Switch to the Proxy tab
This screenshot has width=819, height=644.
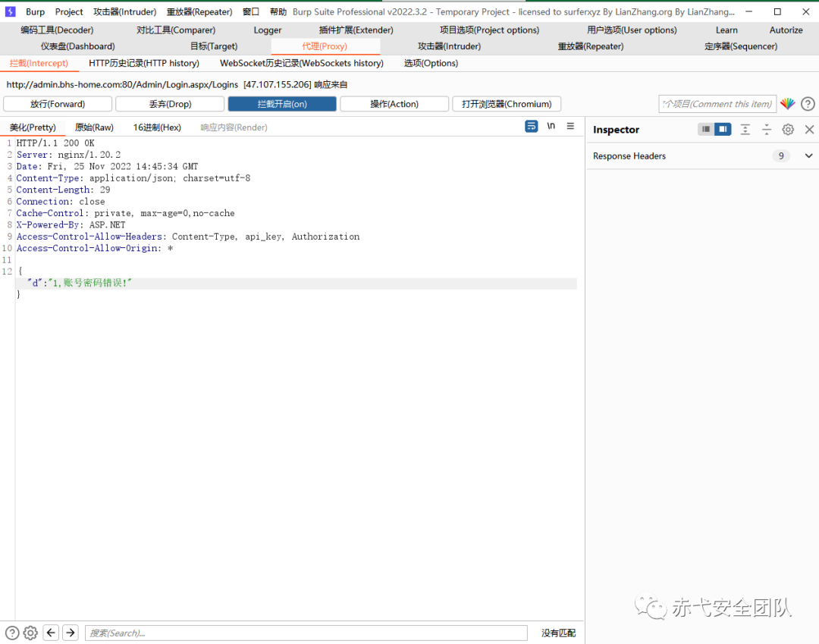point(325,46)
